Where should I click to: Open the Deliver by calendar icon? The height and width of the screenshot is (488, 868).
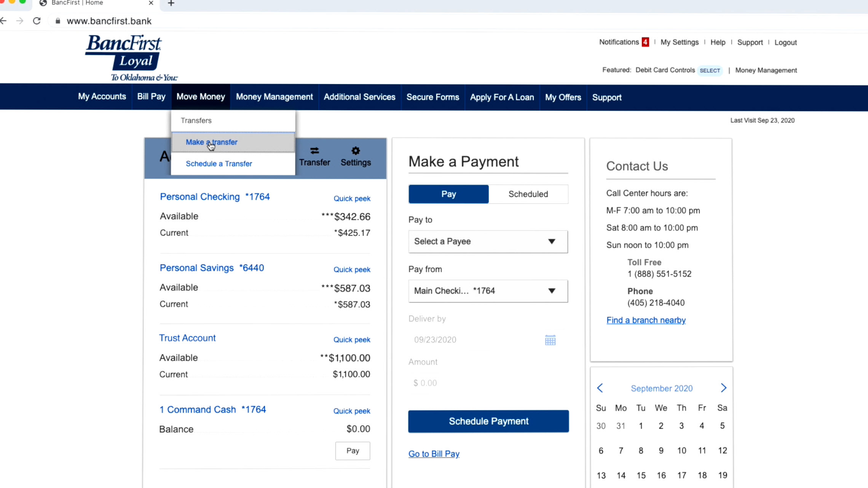click(550, 340)
